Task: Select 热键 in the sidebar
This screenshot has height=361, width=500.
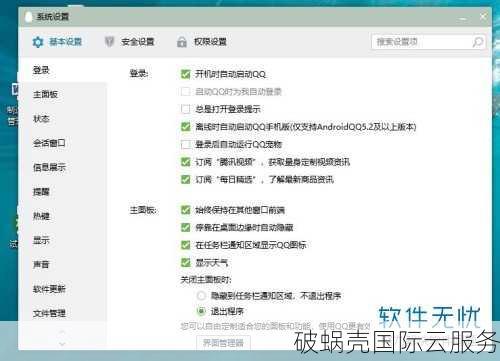Action: 41,216
